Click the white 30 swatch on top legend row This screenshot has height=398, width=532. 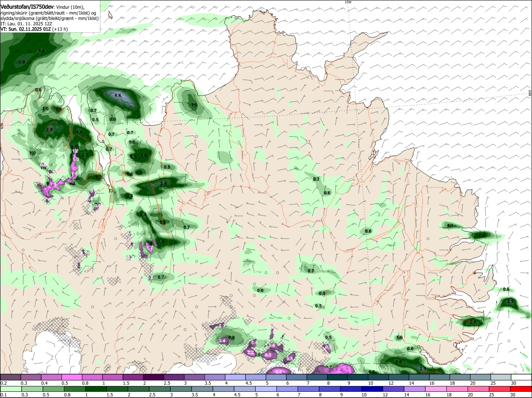pyautogui.click(x=521, y=377)
